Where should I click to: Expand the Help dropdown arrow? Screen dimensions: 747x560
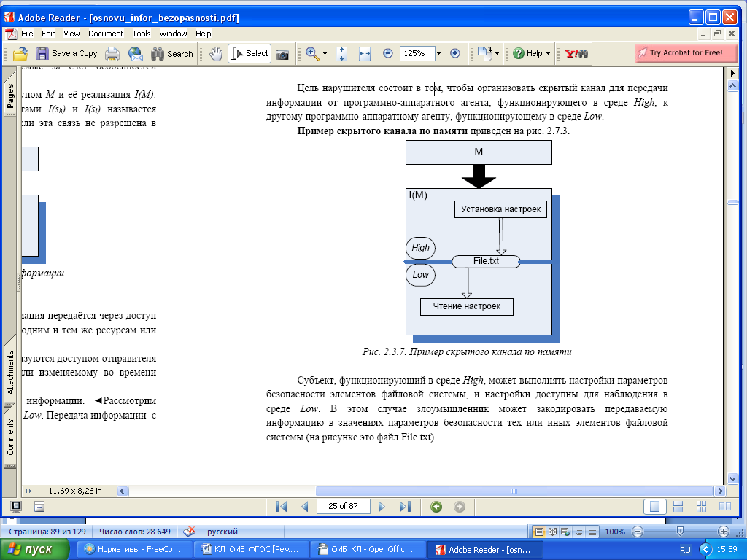click(548, 53)
